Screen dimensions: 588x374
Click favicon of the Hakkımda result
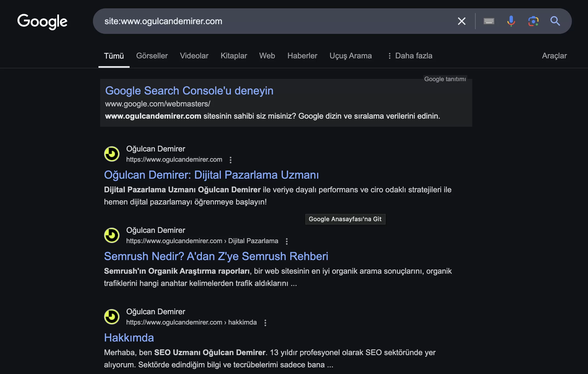pyautogui.click(x=112, y=317)
